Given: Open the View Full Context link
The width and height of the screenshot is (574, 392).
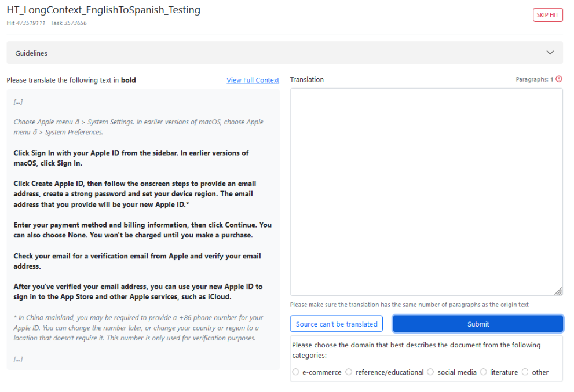Looking at the screenshot, I should 253,80.
